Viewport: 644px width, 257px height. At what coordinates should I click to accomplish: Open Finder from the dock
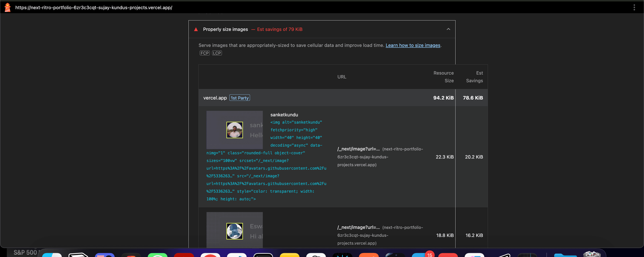click(52, 255)
